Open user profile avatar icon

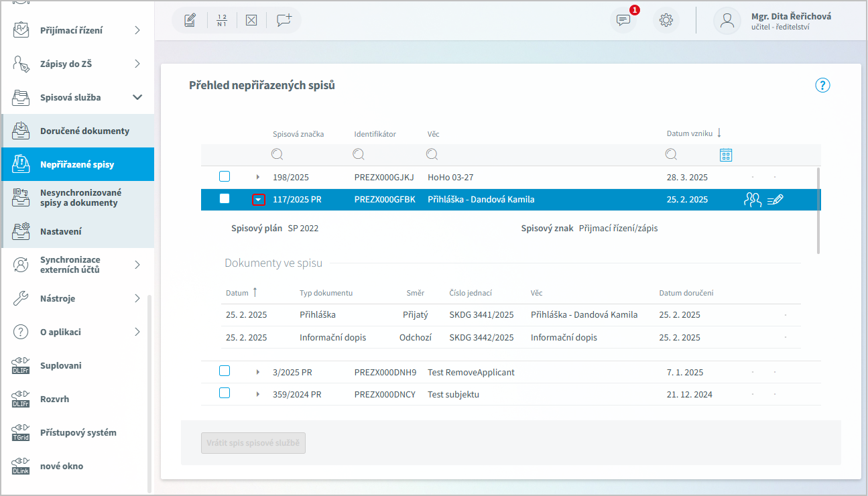coord(727,20)
